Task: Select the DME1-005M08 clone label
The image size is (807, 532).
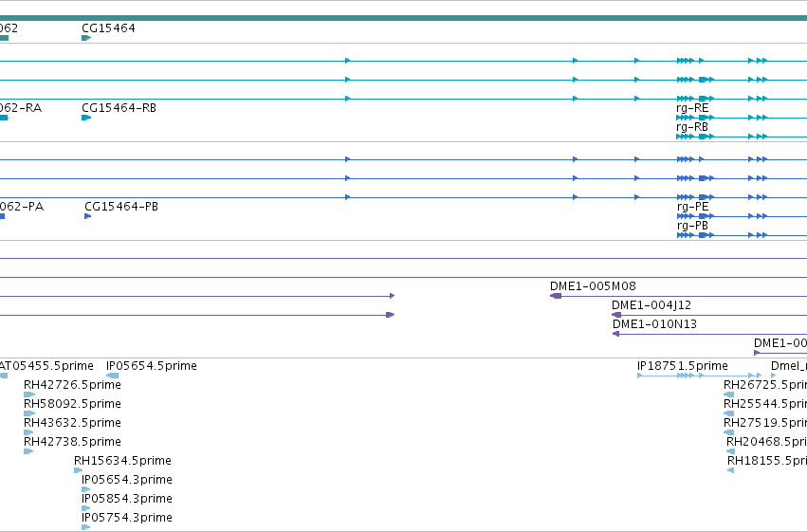Action: [593, 286]
